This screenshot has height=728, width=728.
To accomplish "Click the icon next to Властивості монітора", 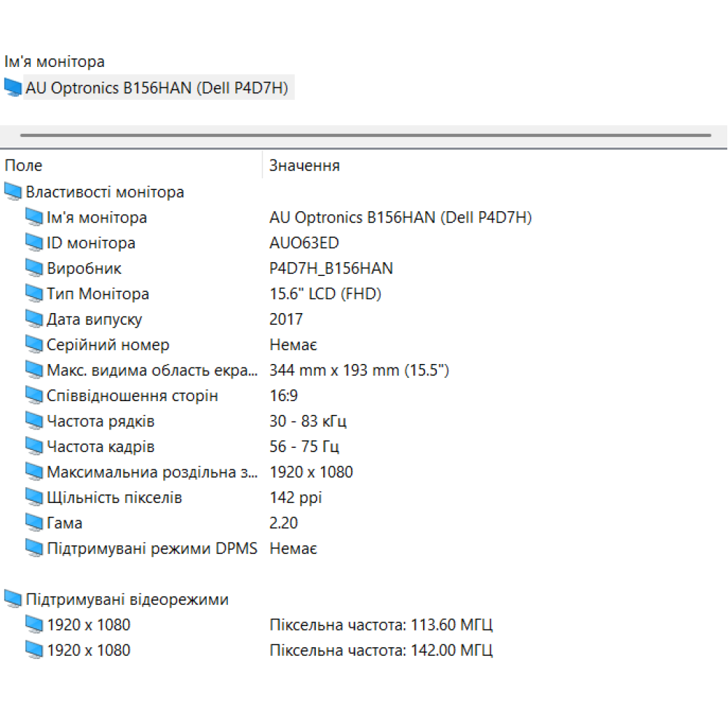I will coord(12,191).
